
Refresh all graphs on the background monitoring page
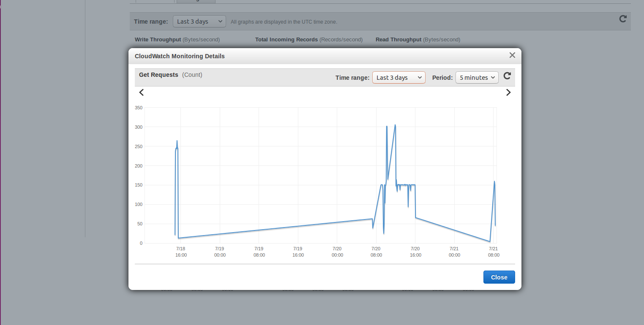click(x=622, y=19)
